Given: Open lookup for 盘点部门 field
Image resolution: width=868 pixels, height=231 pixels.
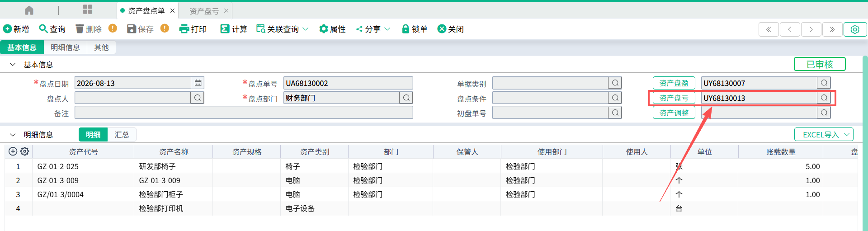Looking at the screenshot, I should click(x=406, y=98).
